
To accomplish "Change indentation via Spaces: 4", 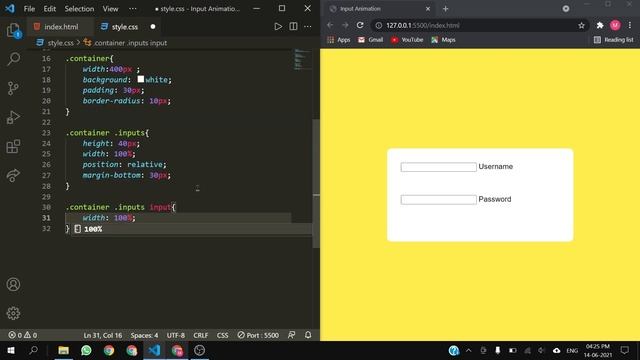I will [144, 335].
